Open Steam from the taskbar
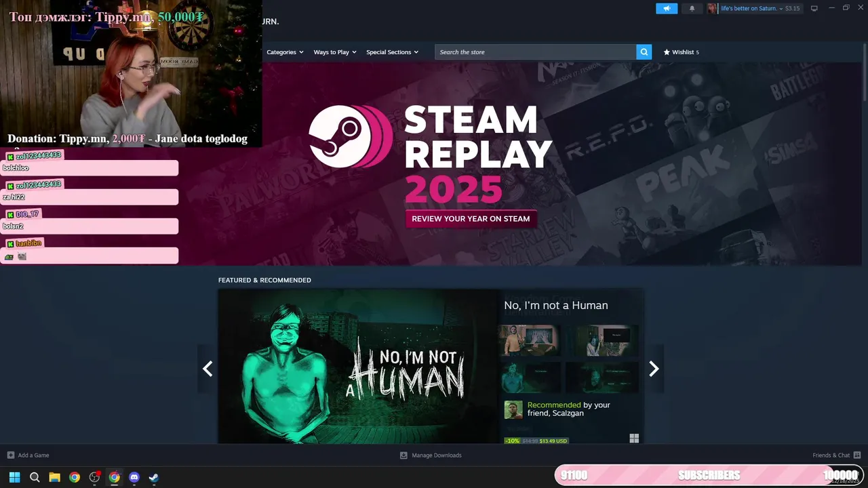Screen dimensions: 868x488 click(x=154, y=477)
